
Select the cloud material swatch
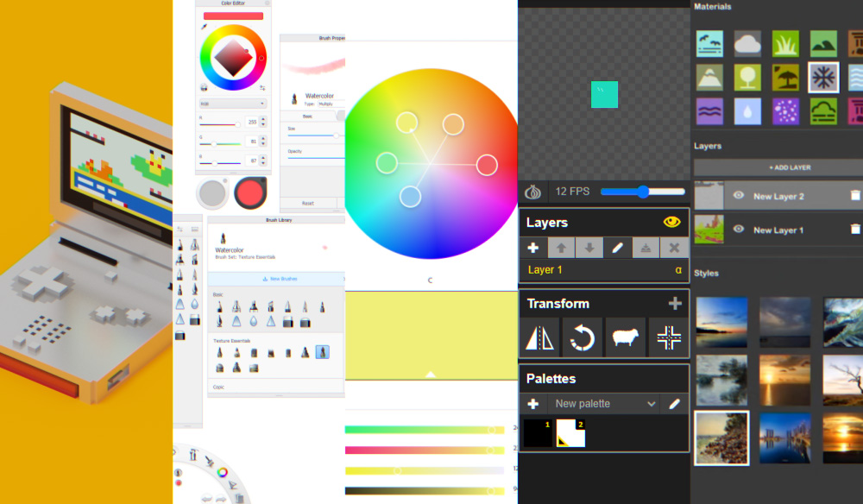point(747,43)
